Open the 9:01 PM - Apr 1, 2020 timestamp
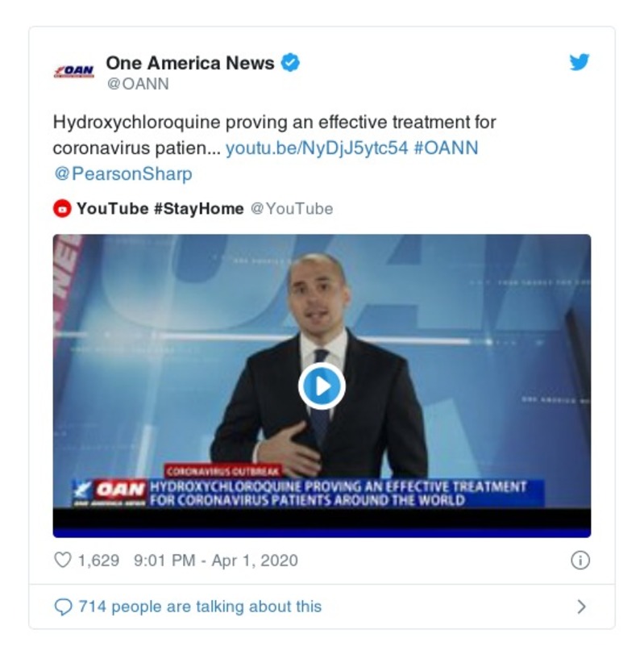Viewport: 644px width, 659px height. (216, 561)
